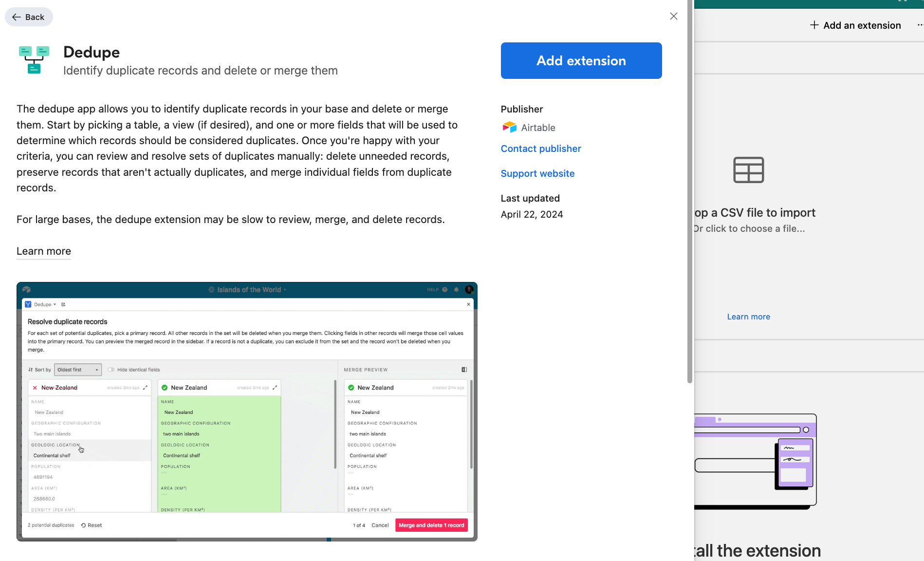Viewport: 924px width, 561px height.
Task: Click the Cancel button in preview image
Action: click(380, 525)
